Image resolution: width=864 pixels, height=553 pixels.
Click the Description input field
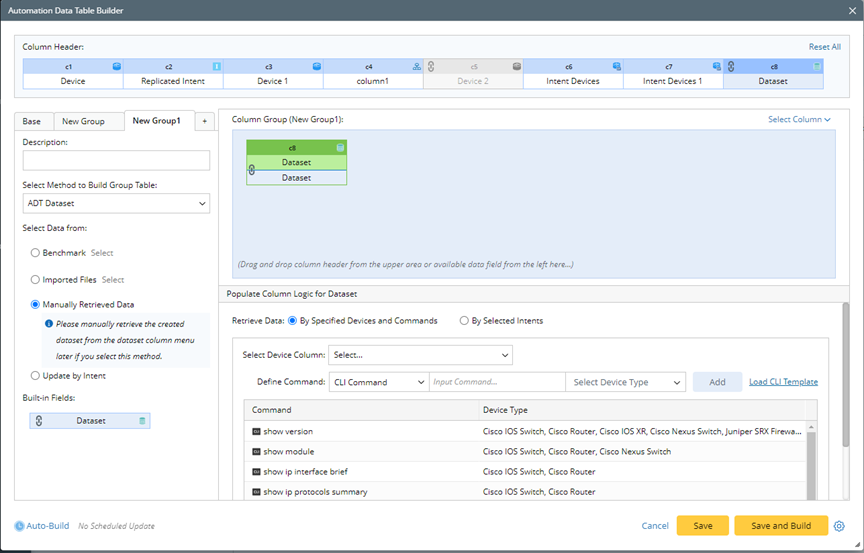click(116, 161)
